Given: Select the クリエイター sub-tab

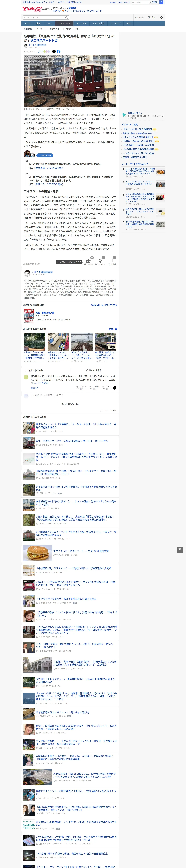Looking at the screenshot, I should pyautogui.click(x=55, y=29).
